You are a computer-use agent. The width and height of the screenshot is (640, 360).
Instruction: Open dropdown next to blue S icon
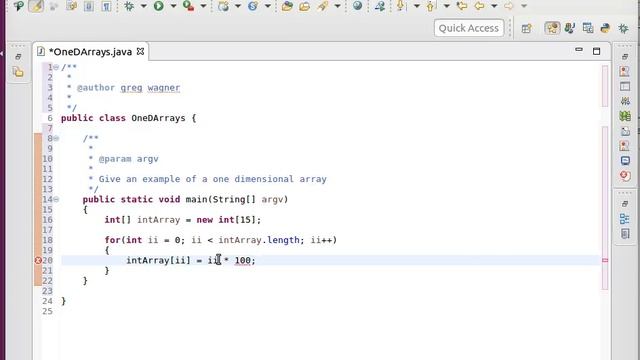(x=268, y=6)
